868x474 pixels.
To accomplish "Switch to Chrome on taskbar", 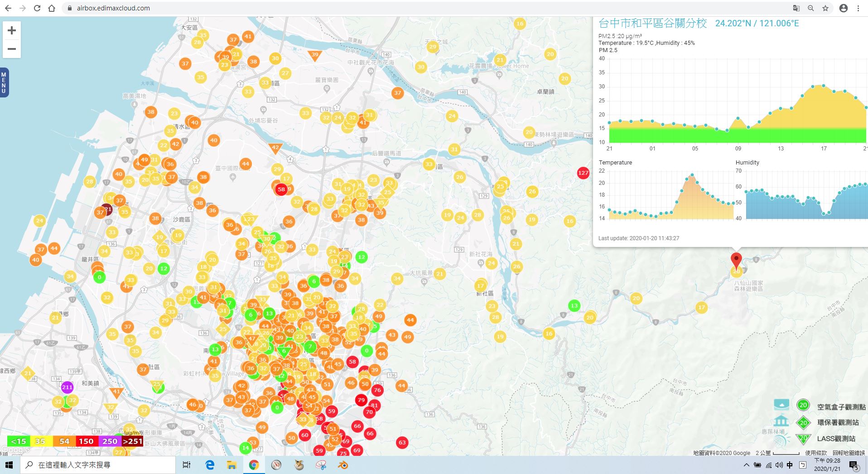I will (254, 465).
